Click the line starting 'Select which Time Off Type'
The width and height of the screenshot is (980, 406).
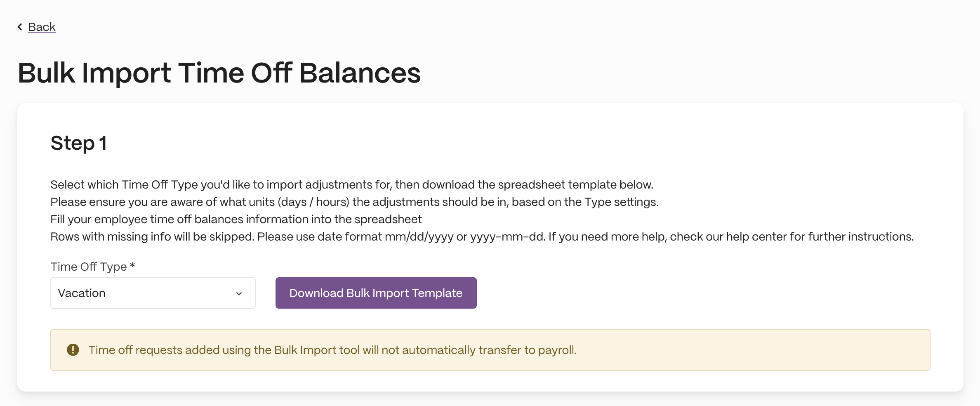tap(352, 184)
